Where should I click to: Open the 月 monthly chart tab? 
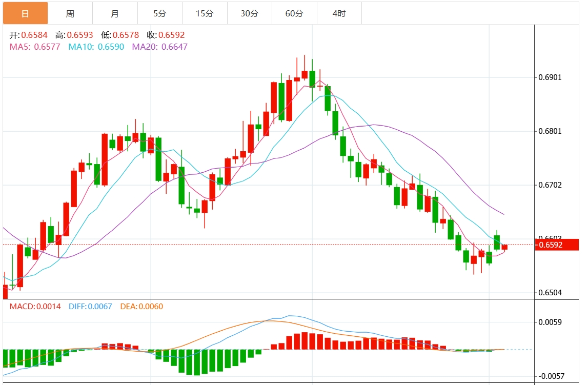[115, 13]
